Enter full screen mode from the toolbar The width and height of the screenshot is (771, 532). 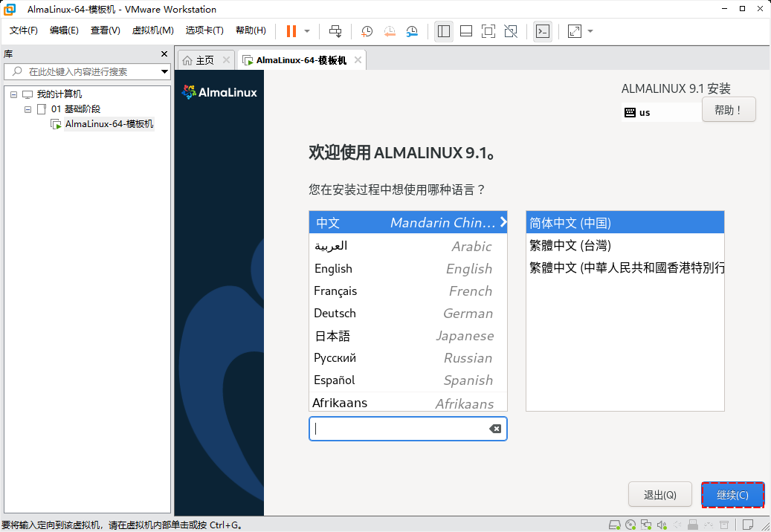pyautogui.click(x=487, y=31)
